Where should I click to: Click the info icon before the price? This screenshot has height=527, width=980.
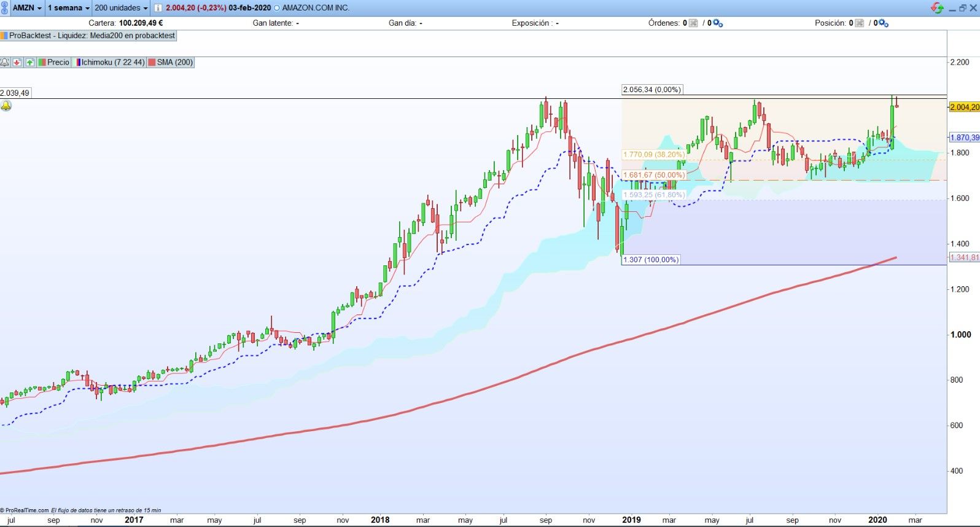158,8
